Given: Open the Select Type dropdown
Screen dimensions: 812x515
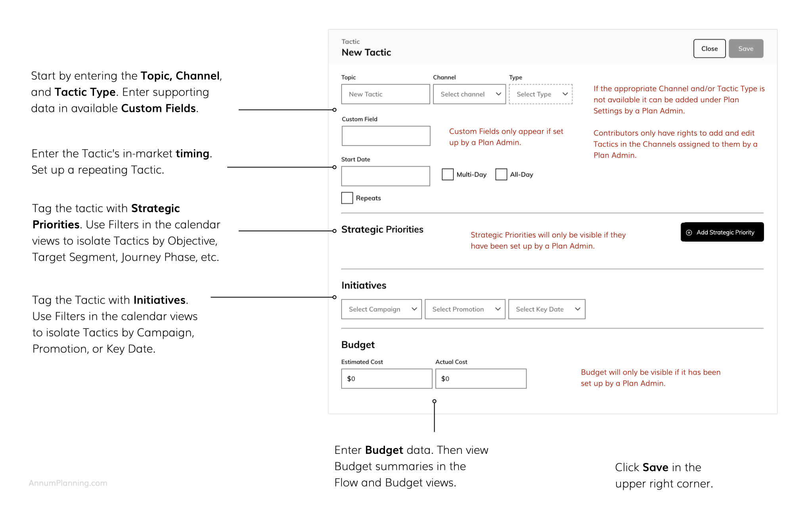Looking at the screenshot, I should coord(541,94).
